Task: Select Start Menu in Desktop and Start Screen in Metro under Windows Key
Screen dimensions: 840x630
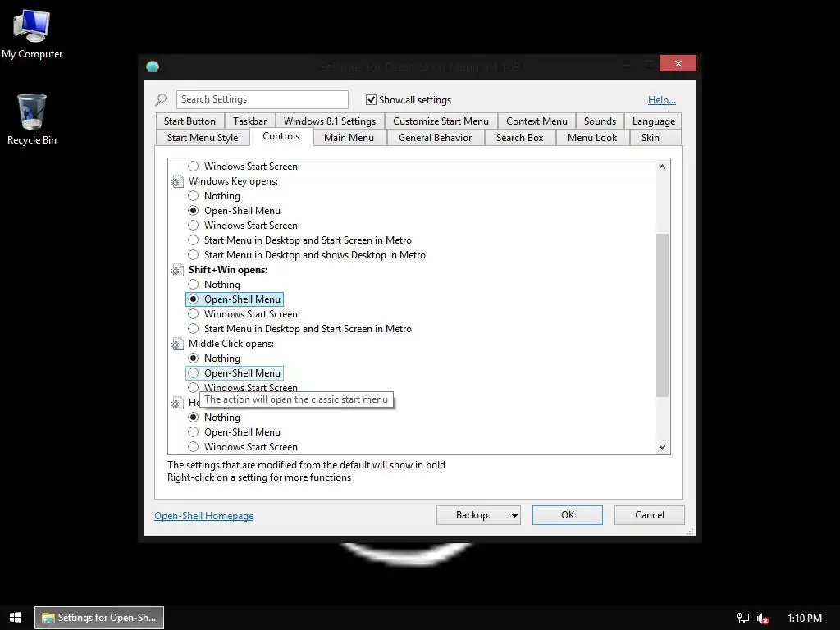Action: tap(194, 240)
